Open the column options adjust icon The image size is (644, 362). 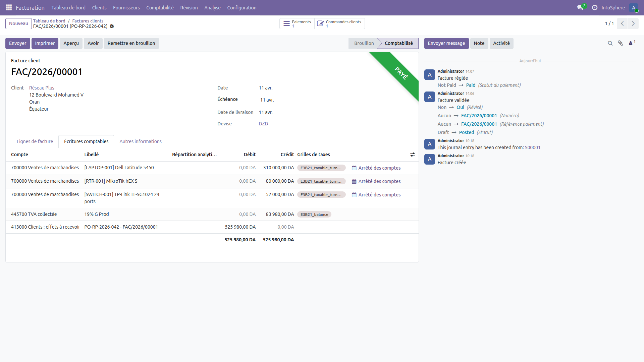click(413, 155)
